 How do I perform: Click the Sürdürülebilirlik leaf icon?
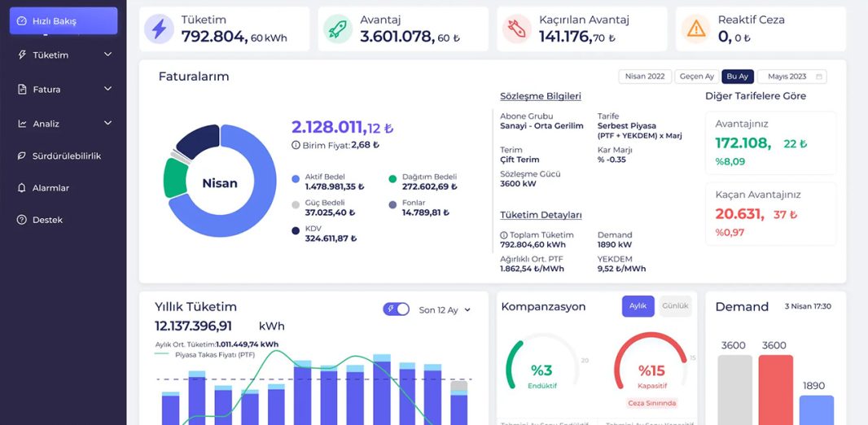click(x=22, y=156)
